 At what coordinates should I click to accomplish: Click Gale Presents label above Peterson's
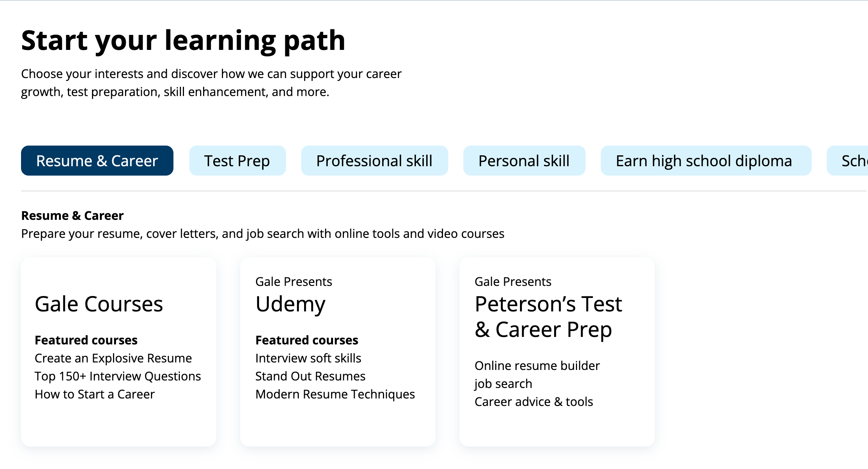click(513, 282)
